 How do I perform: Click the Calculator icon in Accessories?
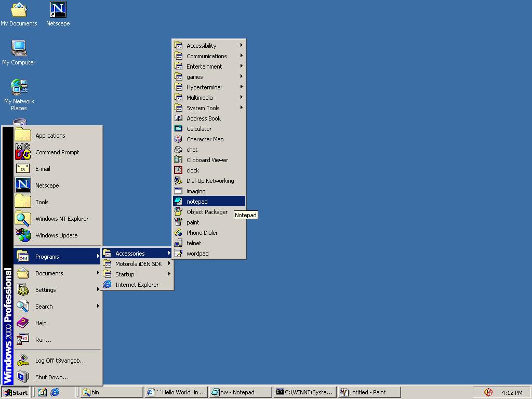pos(178,129)
